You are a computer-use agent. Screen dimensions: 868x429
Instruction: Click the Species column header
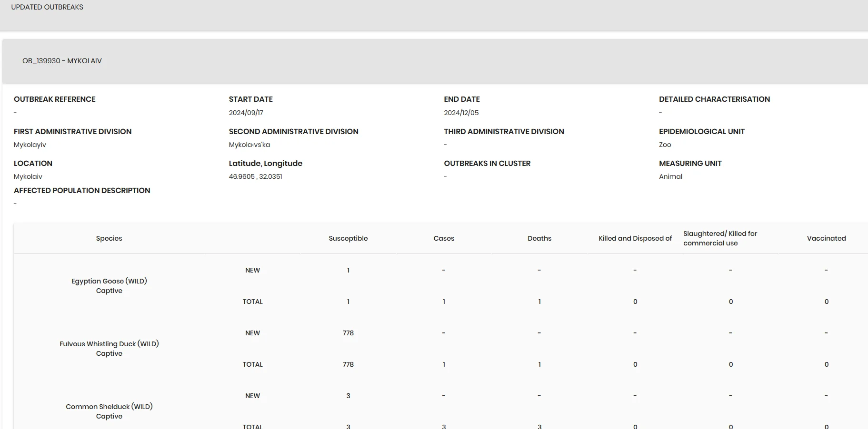109,238
